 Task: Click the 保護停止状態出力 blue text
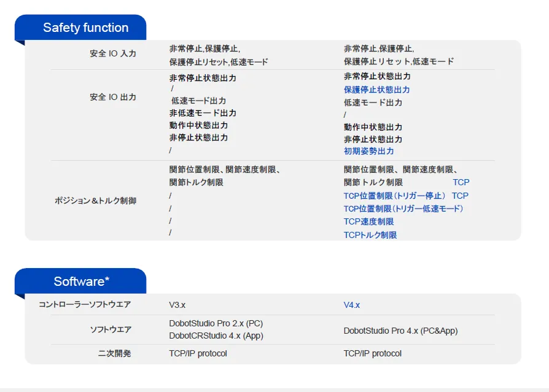pyautogui.click(x=376, y=90)
